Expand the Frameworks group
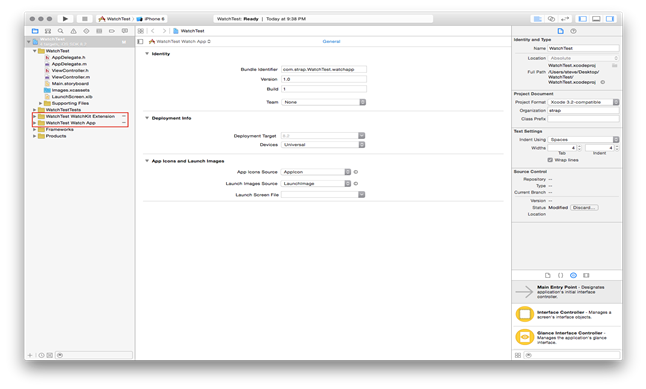The height and width of the screenshot is (389, 646). tap(35, 129)
